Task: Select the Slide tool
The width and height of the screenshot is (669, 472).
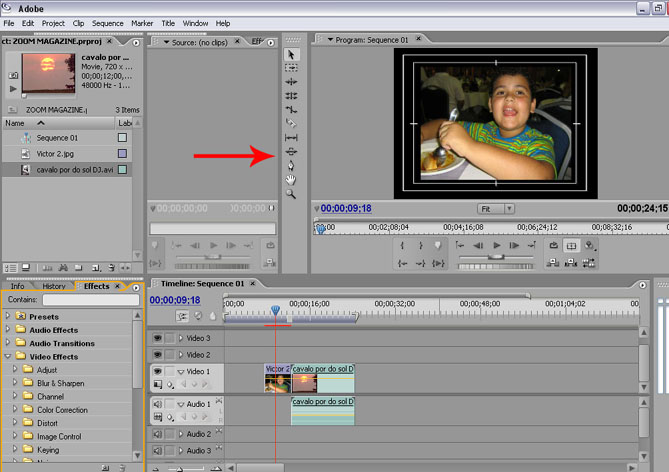Action: click(x=291, y=151)
